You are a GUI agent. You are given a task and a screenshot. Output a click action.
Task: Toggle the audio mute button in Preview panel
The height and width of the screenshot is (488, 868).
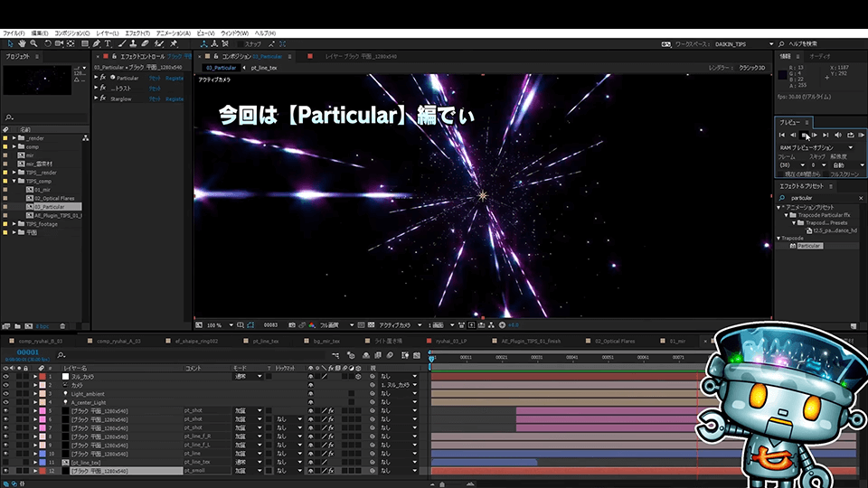[838, 135]
